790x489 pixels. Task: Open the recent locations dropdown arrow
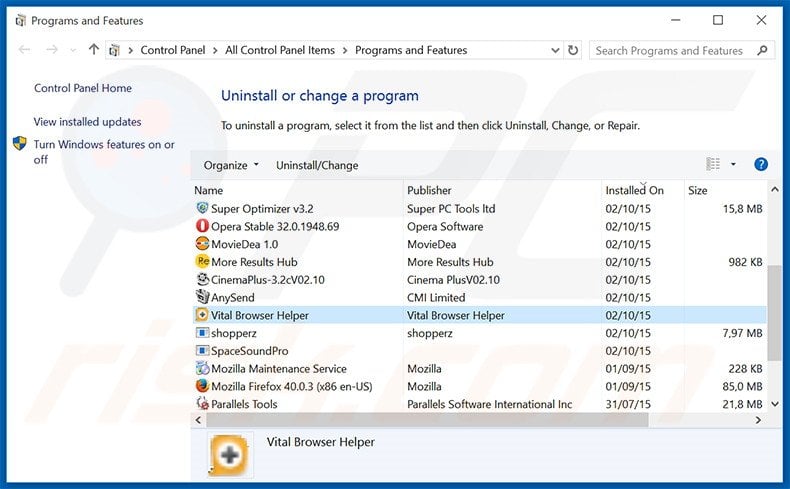73,50
